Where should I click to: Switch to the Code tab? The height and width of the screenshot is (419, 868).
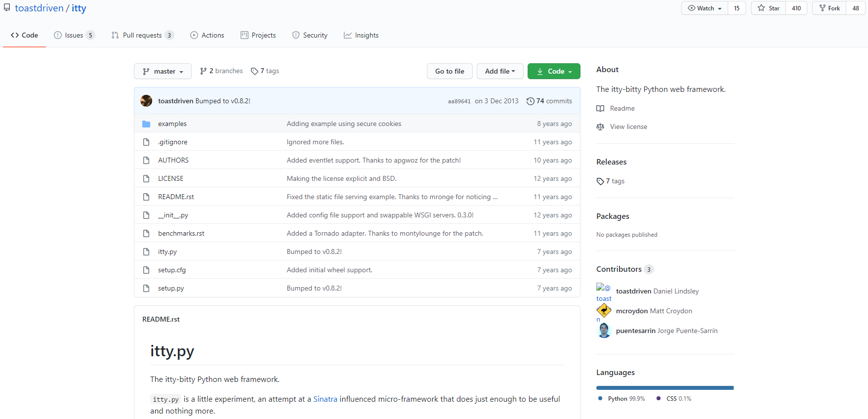(x=24, y=35)
